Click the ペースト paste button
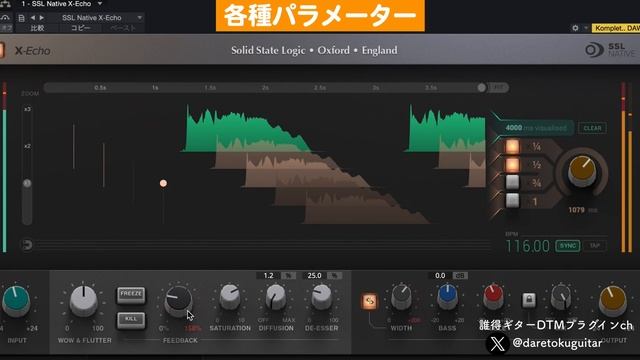Viewport: 640px width, 360px height. 123,28
